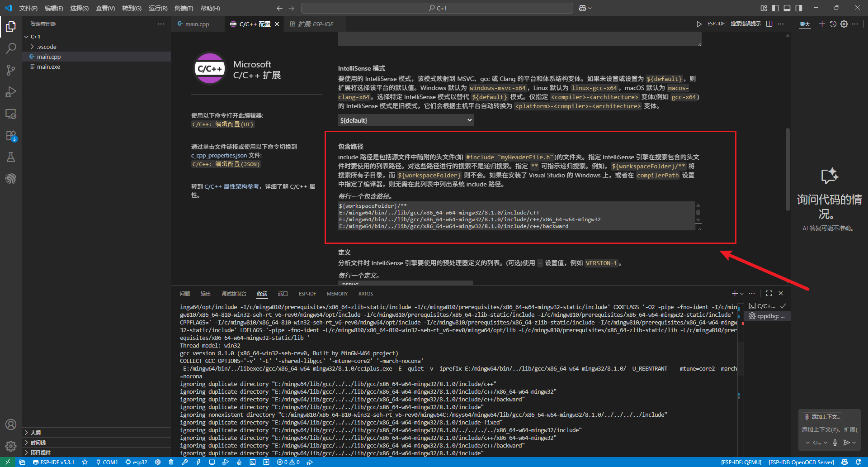Click inside the 每行一个包含路径 text area

click(515, 216)
